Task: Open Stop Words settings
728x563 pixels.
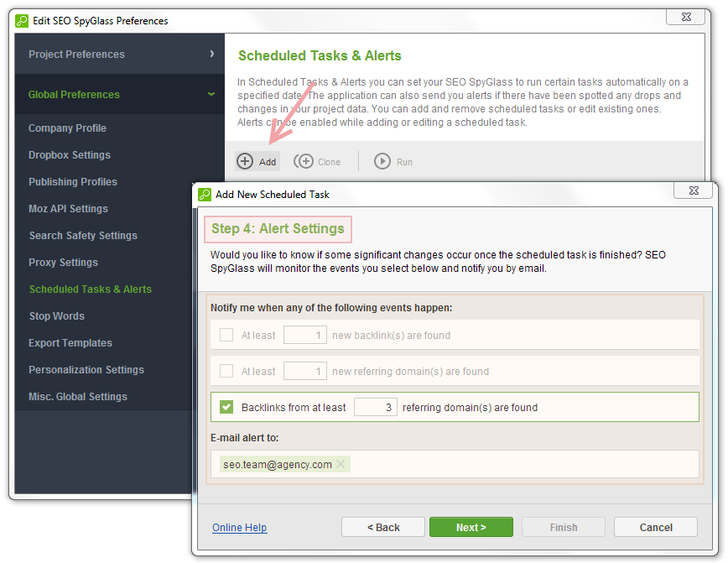Action: point(57,315)
